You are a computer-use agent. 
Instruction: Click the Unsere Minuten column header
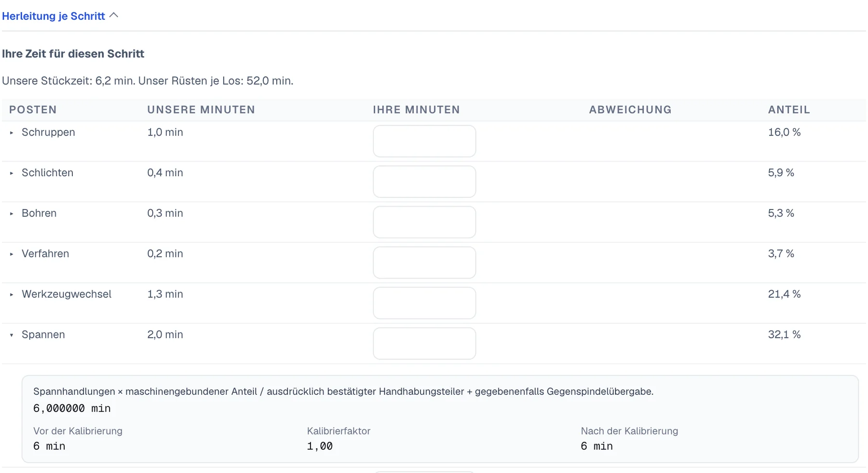click(201, 110)
